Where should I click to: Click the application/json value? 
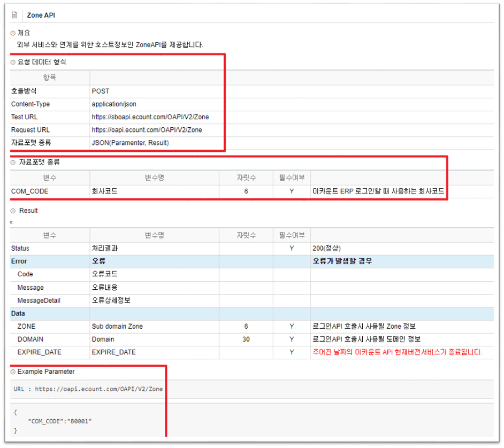click(x=114, y=104)
